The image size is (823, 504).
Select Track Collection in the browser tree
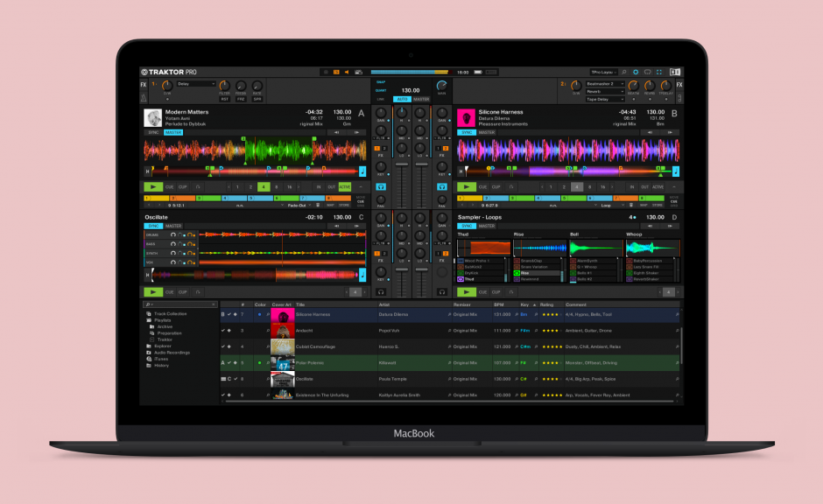[x=170, y=313]
